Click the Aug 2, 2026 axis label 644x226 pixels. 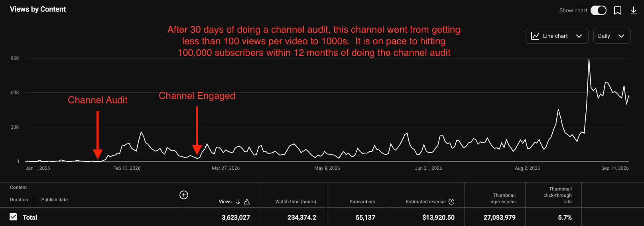527,168
